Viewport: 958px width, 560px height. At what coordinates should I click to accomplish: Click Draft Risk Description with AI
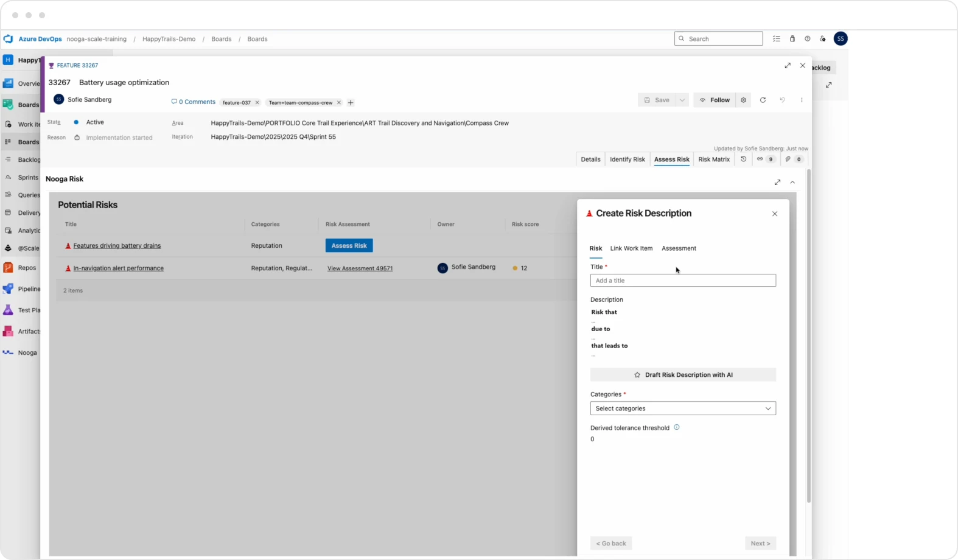click(683, 375)
